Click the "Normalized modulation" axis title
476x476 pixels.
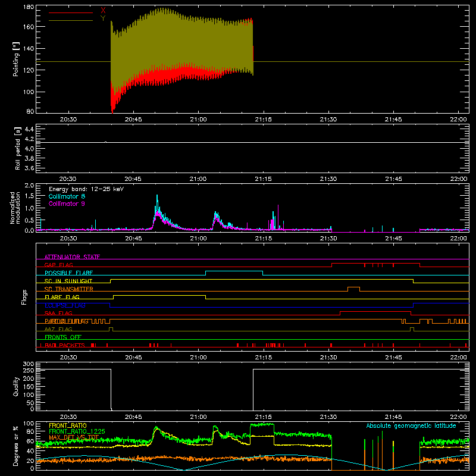pyautogui.click(x=15, y=208)
